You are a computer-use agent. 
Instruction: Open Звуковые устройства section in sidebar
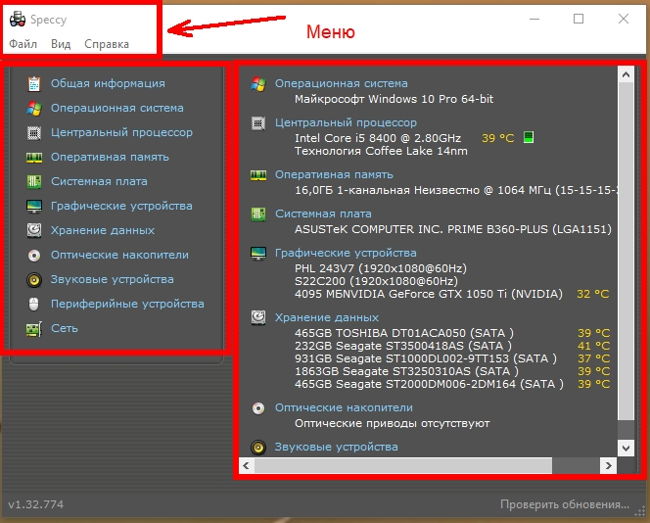pos(112,279)
